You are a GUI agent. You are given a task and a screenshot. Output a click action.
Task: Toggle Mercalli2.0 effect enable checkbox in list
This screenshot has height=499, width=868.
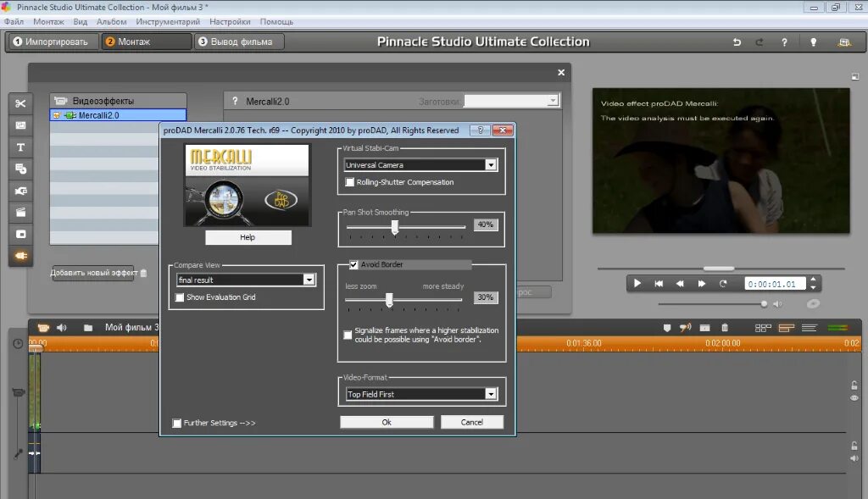57,115
